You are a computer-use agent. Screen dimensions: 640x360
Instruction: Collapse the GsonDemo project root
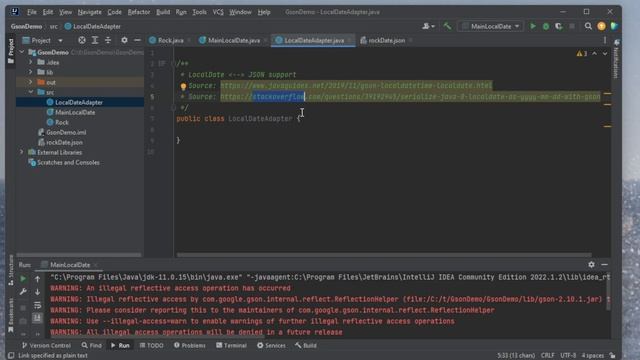(22, 52)
